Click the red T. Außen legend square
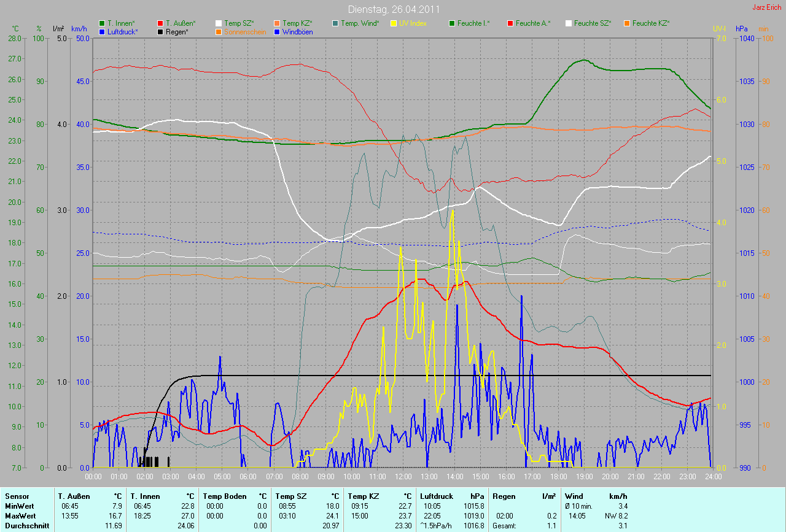This screenshot has width=786, height=532. point(161,23)
